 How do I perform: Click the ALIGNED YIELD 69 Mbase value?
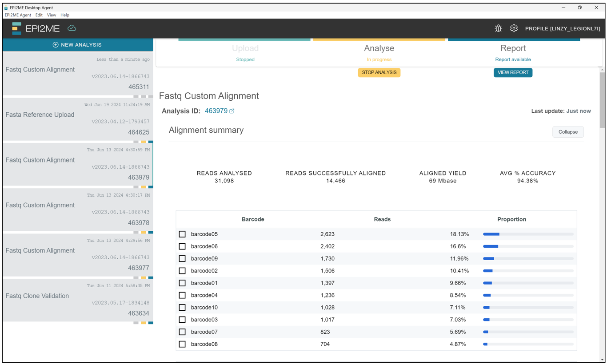click(443, 181)
